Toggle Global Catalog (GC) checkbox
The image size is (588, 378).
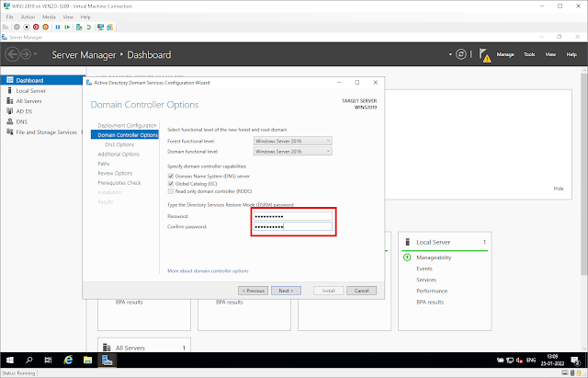pos(171,184)
